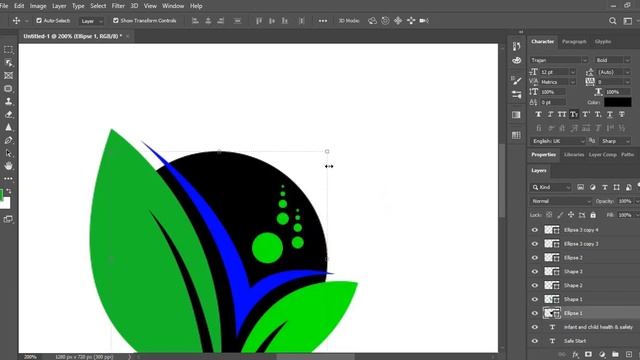Hide the Ellipse 2 copy 3 layer
Image resolution: width=640 pixels, height=360 pixels.
(x=535, y=244)
